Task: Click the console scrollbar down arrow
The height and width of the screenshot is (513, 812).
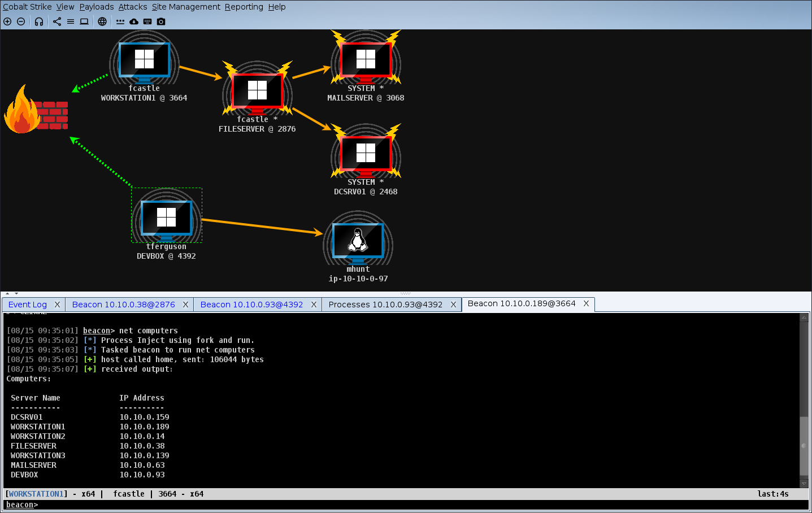Action: tap(804, 484)
